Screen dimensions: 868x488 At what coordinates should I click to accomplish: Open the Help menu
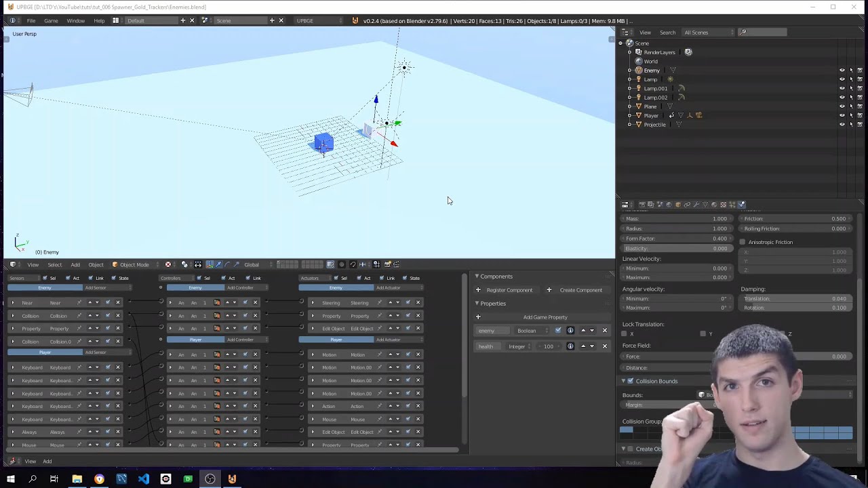tap(99, 20)
